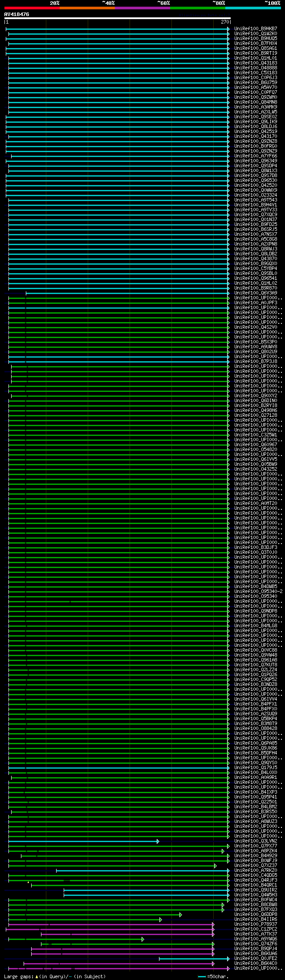285x980 pixels.
Task: Select label UniRef100_B7P3J8
Action: pos(256,361)
